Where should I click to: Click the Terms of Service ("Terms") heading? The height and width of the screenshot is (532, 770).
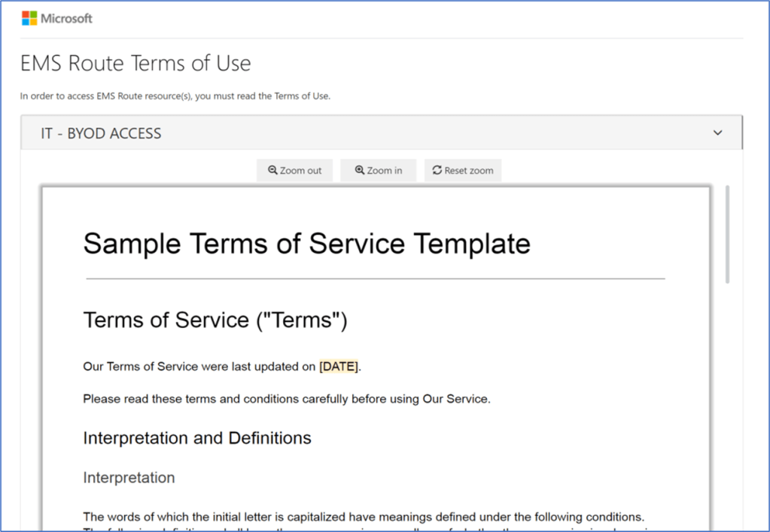[x=215, y=320]
